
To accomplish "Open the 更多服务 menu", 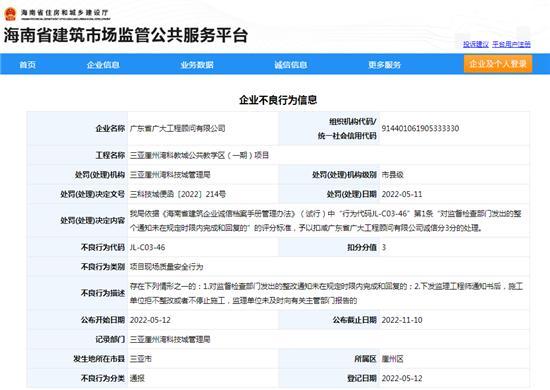I will 384,65.
